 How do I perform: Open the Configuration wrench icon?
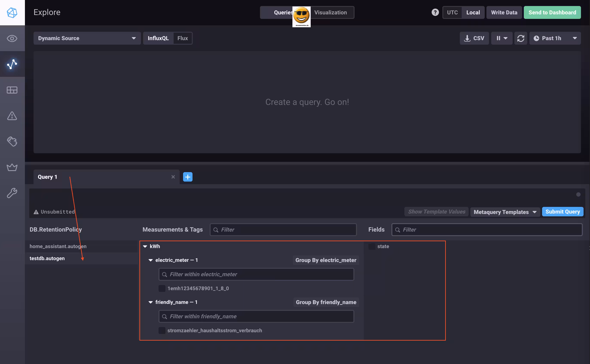(x=12, y=193)
